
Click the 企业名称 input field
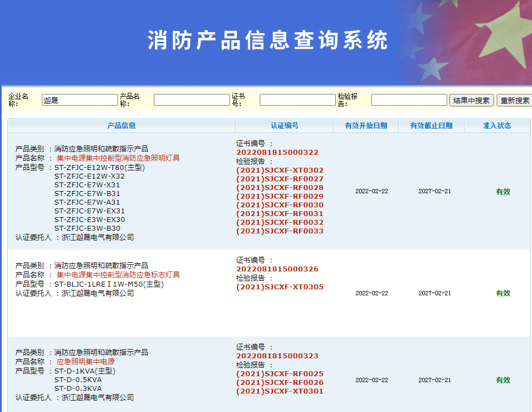[x=79, y=100]
